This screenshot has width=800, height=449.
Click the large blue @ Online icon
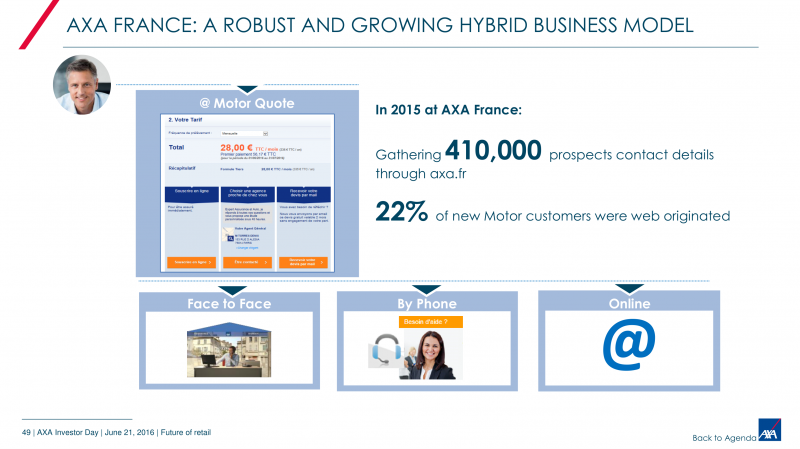click(x=628, y=344)
